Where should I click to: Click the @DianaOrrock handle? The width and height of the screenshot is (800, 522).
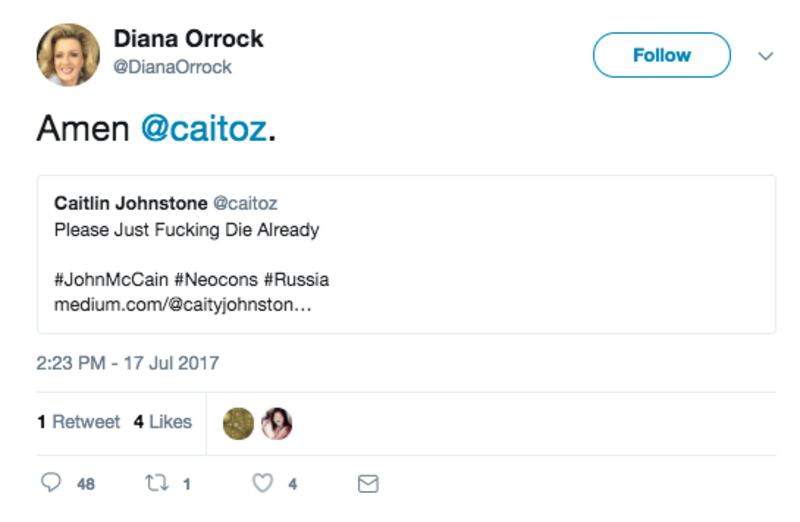coord(172,67)
